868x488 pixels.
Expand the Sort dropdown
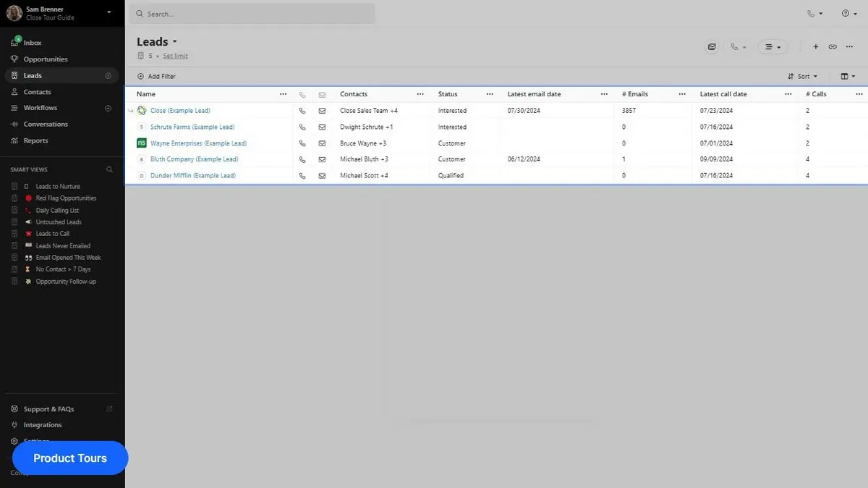pyautogui.click(x=803, y=76)
